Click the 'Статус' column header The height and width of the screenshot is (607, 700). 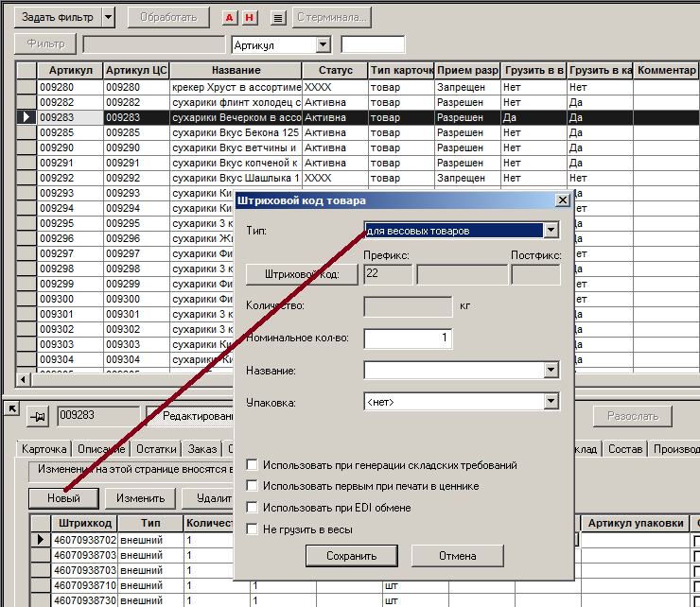tap(335, 70)
